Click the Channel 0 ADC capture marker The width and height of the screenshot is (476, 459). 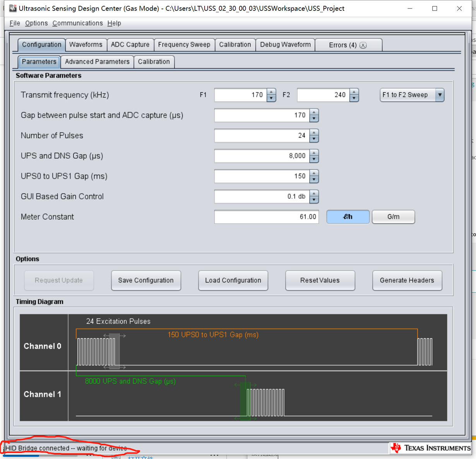pos(115,351)
